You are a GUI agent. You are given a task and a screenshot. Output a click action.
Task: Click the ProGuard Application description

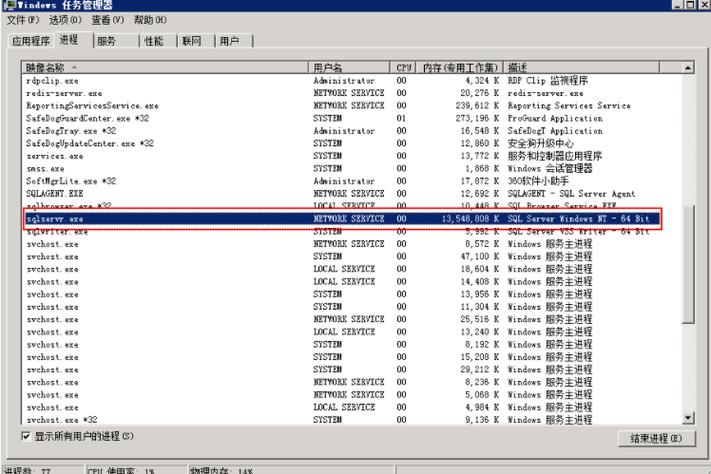coord(555,118)
